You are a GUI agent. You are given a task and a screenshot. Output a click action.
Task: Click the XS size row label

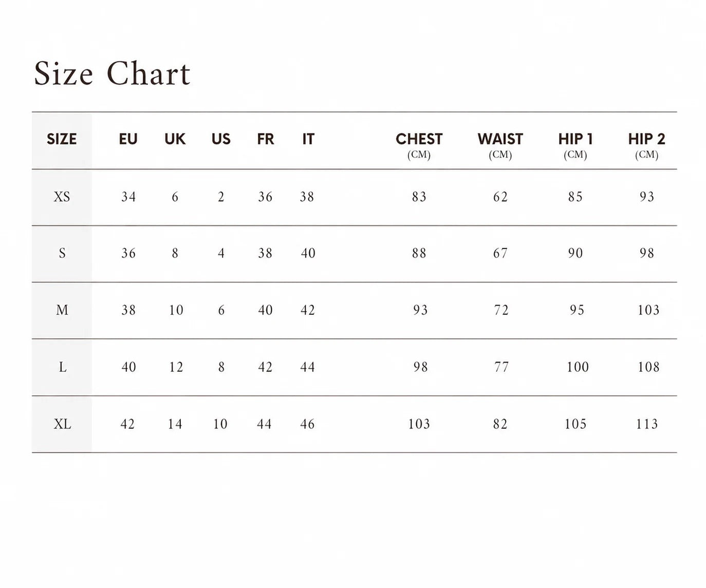point(62,197)
